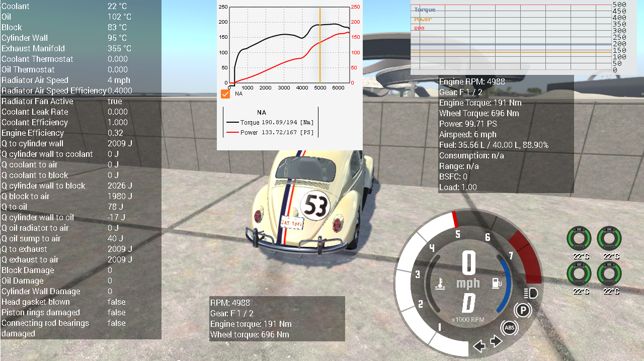Click the Connecting rod bearings damaged row
Image resolution: width=644 pixels, height=361 pixels.
click(80, 328)
